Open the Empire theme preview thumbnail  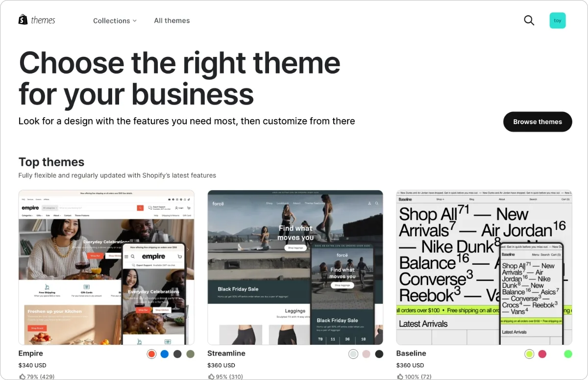[x=106, y=267]
